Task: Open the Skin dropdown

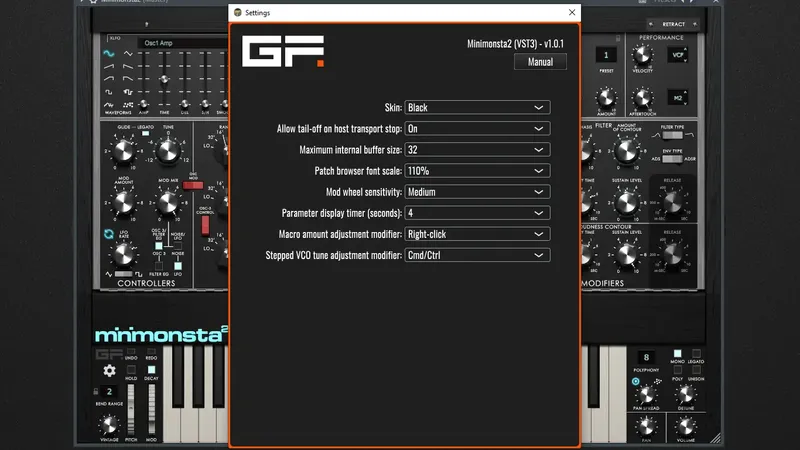Action: point(477,108)
